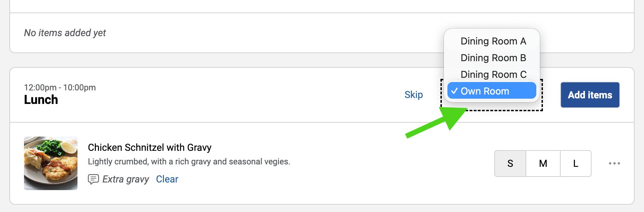Screen dimensions: 644x212
Task: Choose Dining Room B option
Action: pos(493,58)
